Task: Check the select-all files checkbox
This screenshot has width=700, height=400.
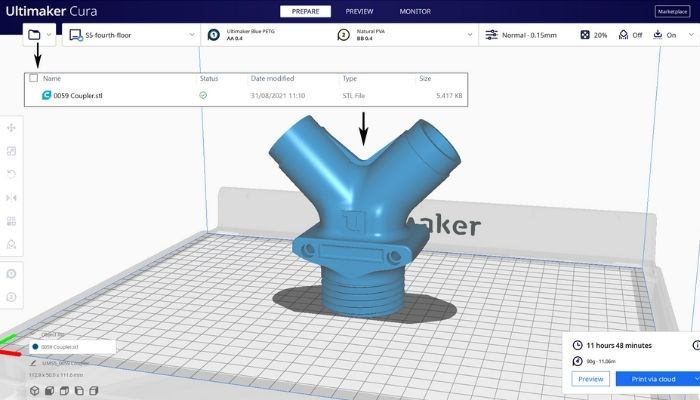Action: (x=33, y=78)
